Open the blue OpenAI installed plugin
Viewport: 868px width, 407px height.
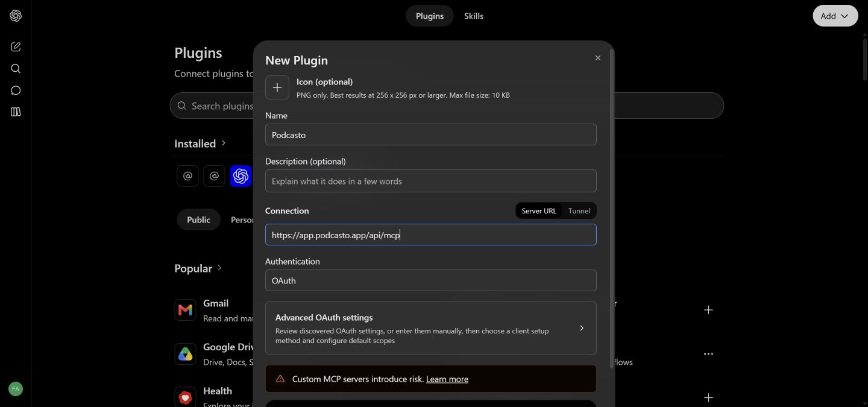click(241, 176)
